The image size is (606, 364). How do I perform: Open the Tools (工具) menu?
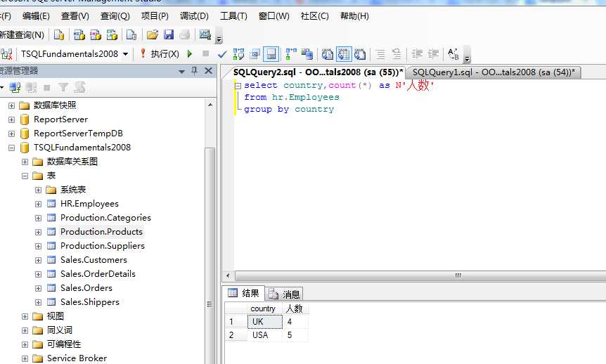tap(233, 16)
